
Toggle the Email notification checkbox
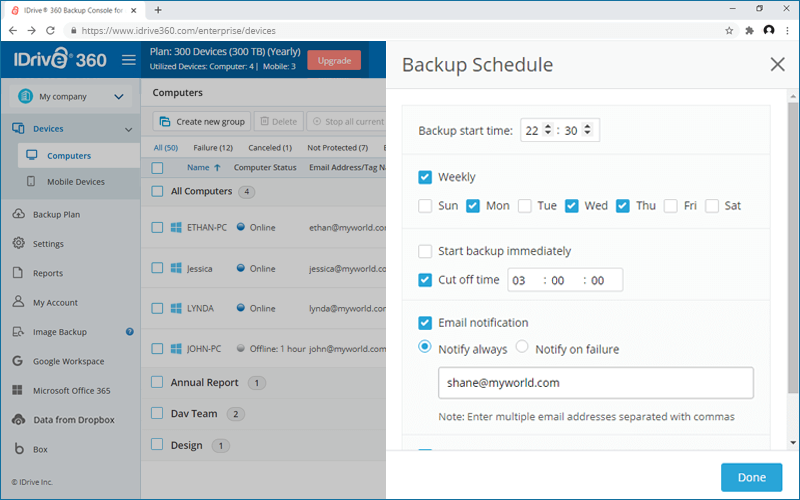click(x=424, y=322)
